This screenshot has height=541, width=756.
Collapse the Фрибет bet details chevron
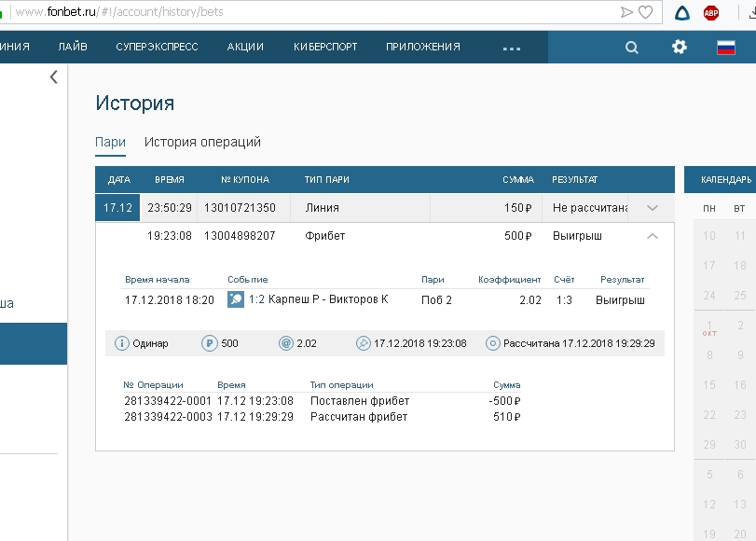(x=652, y=236)
